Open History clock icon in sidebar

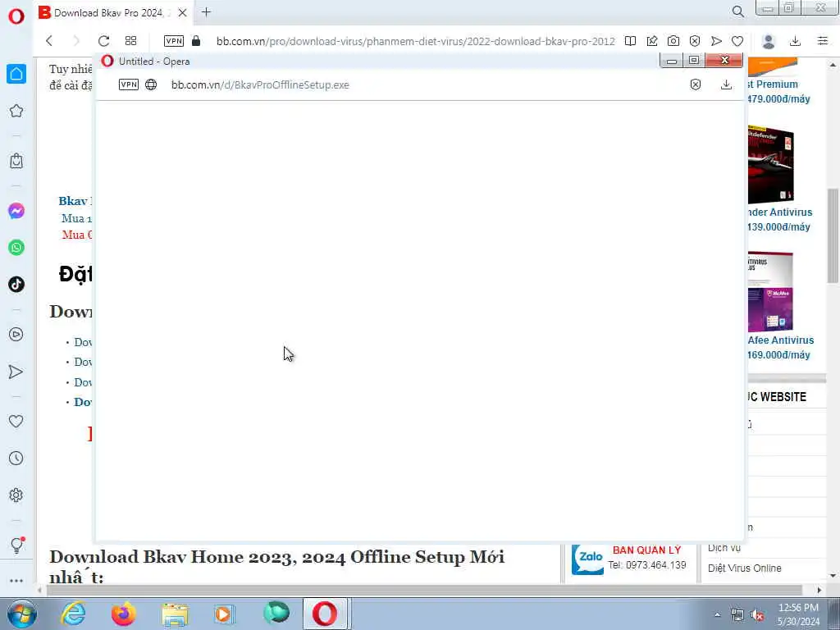coord(16,458)
